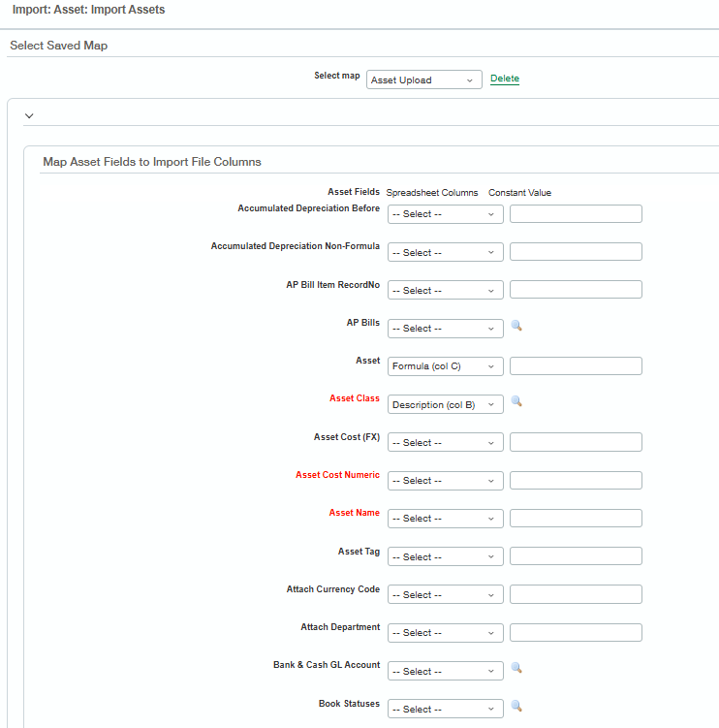Viewport: 719px width, 728px height.
Task: Open Asset Name column dropdown
Action: point(445,519)
